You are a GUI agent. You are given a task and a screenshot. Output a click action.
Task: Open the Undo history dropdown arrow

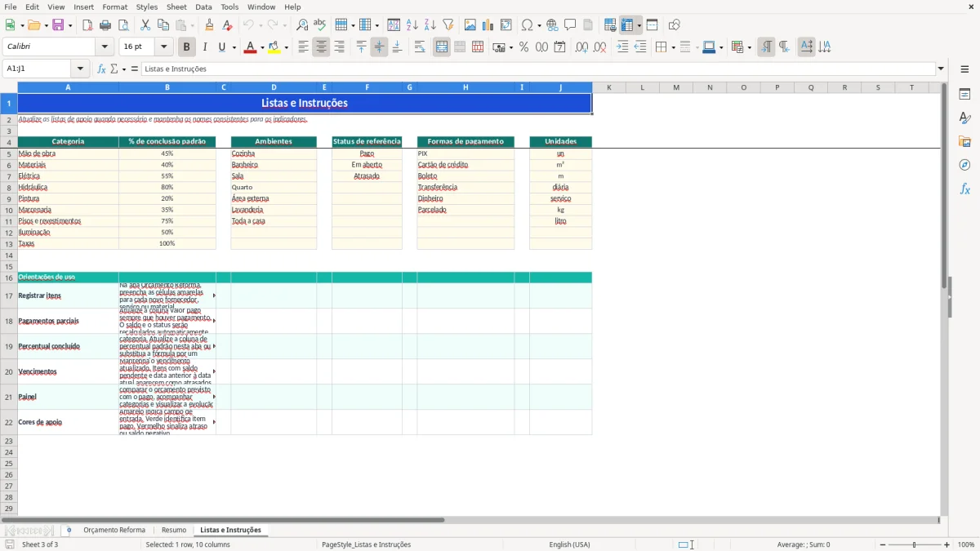tap(260, 25)
